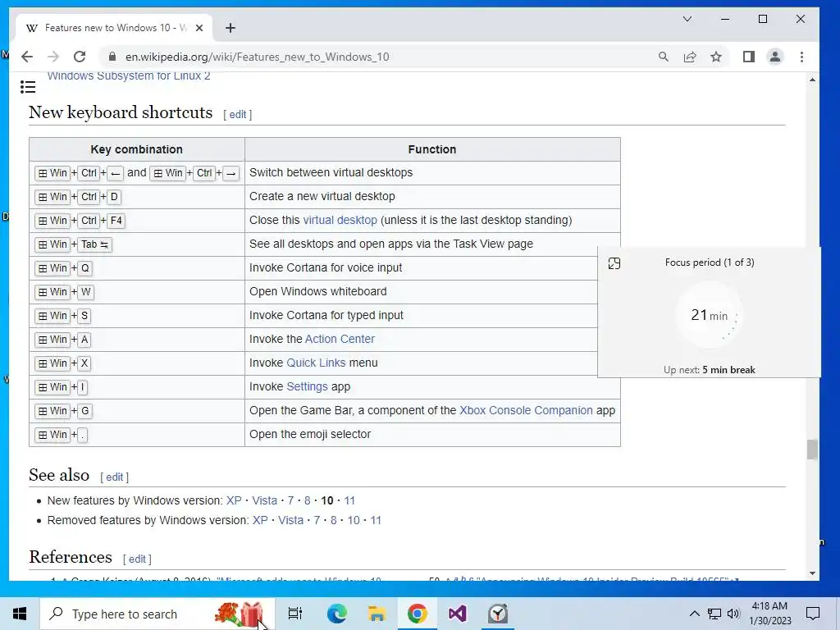Open the virtual desktop link

click(340, 220)
